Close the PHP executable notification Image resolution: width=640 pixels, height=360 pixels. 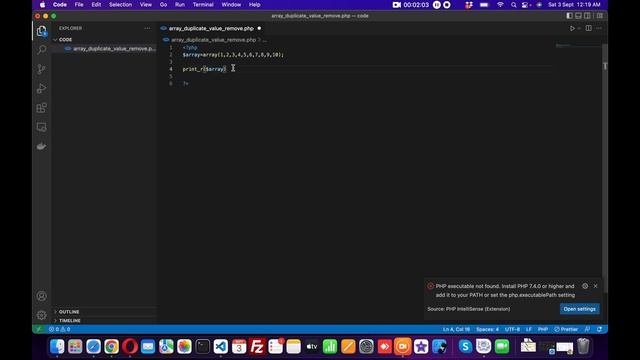tap(596, 286)
